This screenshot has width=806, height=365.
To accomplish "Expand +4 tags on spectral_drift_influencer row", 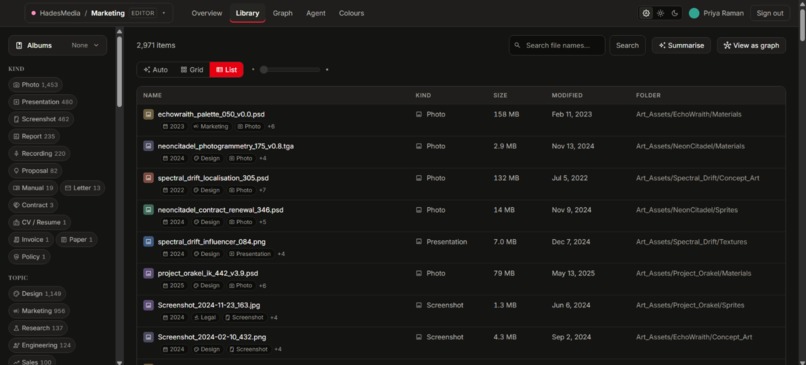I will click(281, 254).
